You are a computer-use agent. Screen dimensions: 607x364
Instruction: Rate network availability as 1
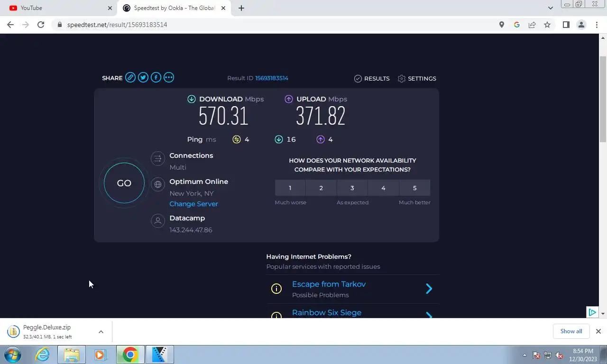[290, 188]
